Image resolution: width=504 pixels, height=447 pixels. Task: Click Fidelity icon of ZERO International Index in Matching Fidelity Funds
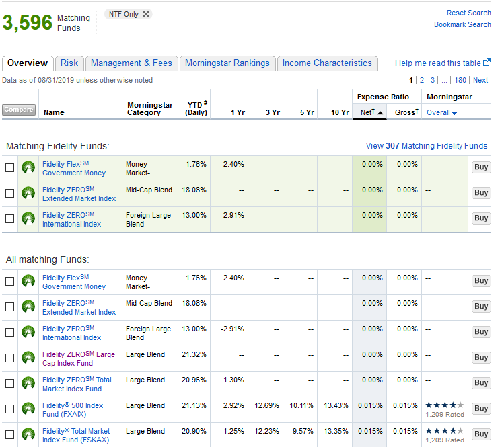[28, 218]
